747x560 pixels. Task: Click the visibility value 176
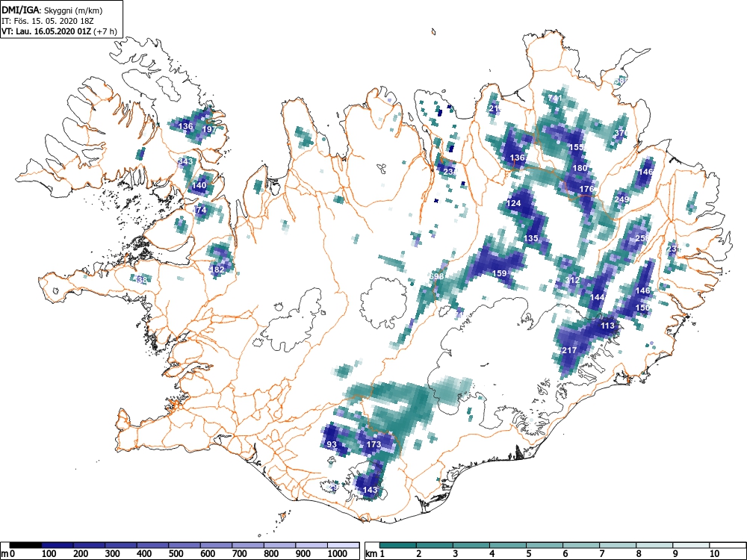(x=586, y=190)
